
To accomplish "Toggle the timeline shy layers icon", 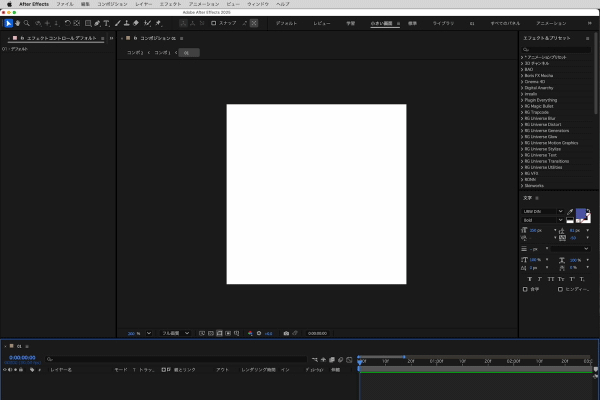I will pos(323,360).
